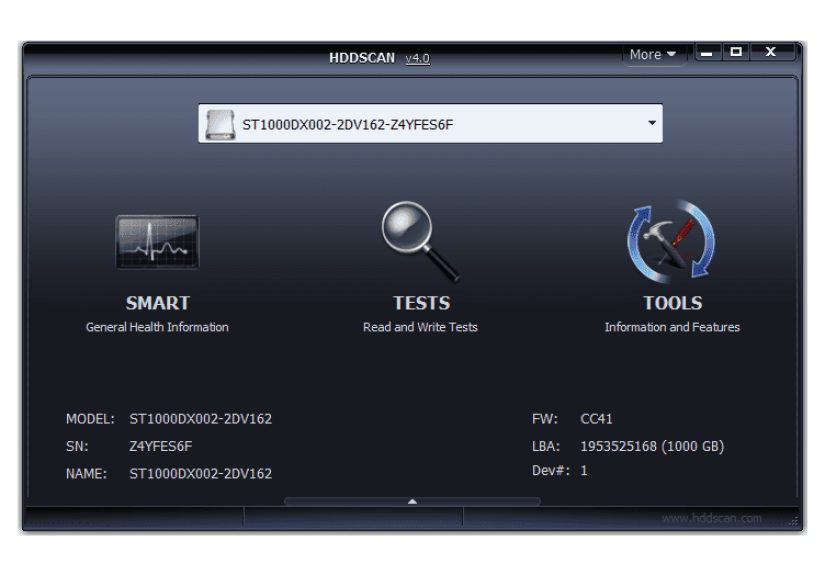Click the TOOLS label

pos(672,303)
